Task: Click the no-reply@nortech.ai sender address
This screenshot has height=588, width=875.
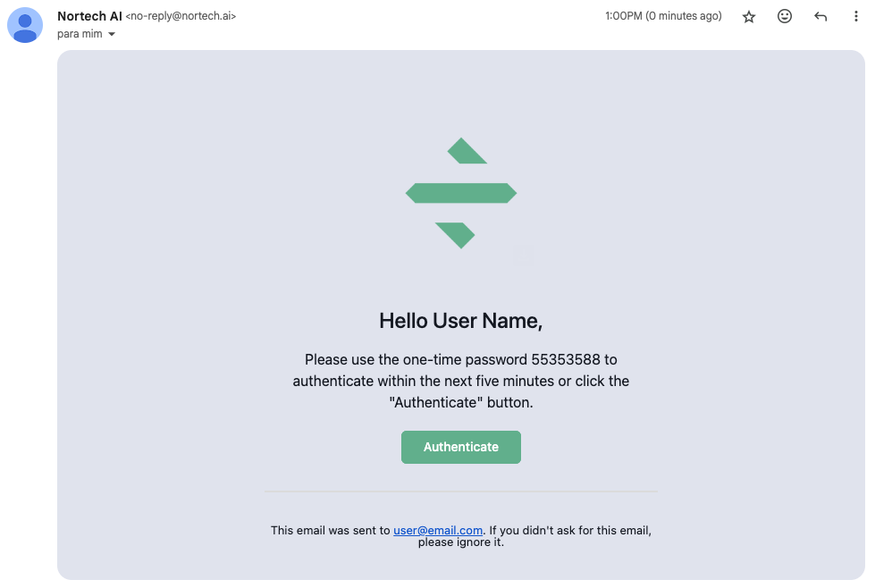Action: click(x=181, y=16)
